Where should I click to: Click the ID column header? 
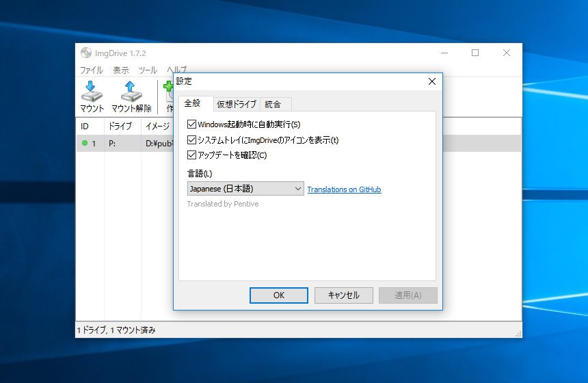coord(90,127)
